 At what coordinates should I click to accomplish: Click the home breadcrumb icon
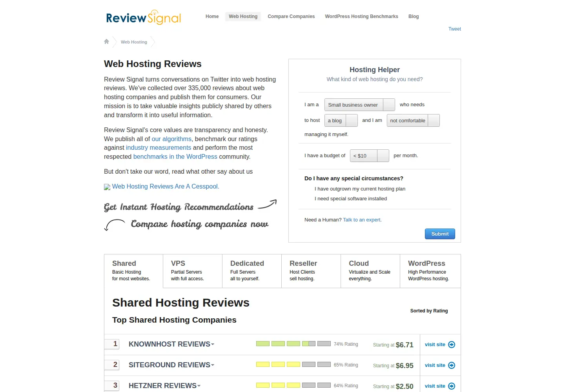106,42
